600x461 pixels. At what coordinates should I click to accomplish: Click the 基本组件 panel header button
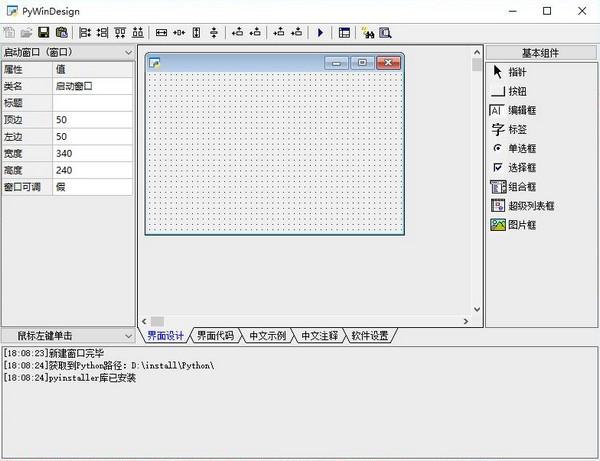click(x=541, y=53)
